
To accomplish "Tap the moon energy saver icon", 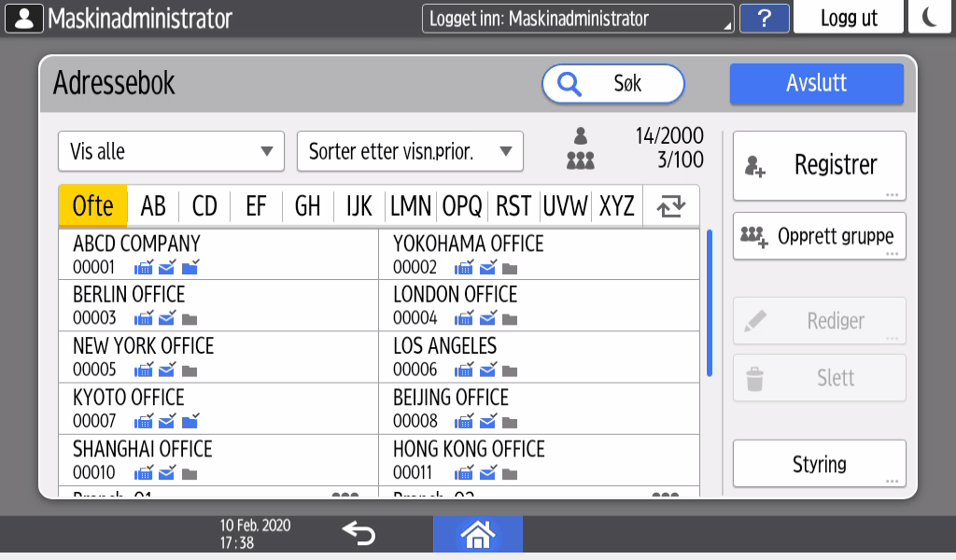I will point(930,19).
